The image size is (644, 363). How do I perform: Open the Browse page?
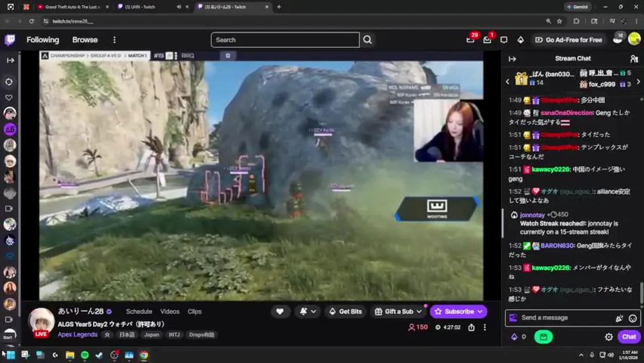pyautogui.click(x=85, y=40)
